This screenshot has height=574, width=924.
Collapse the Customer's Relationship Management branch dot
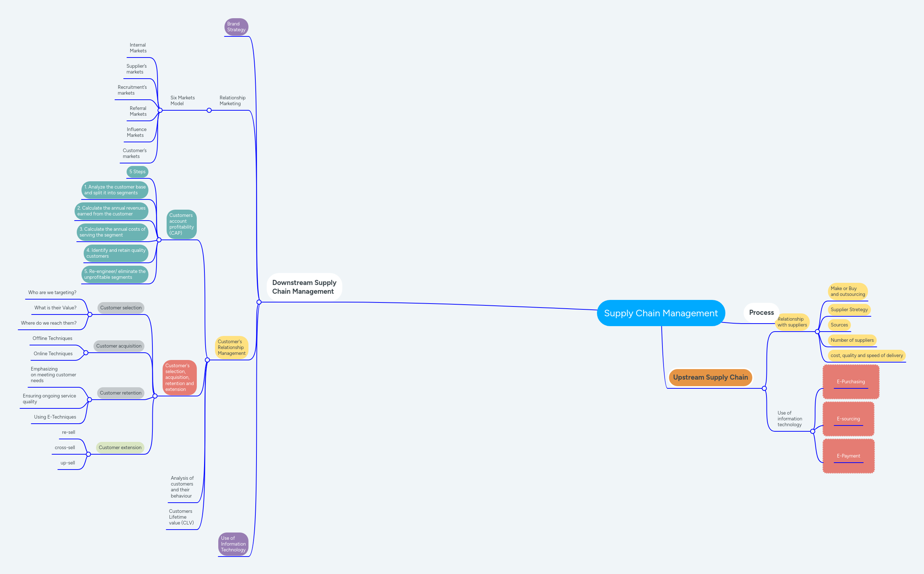207,359
